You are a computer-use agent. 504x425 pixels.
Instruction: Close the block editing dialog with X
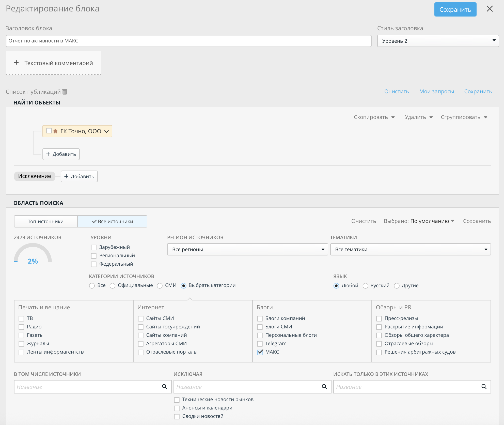coord(490,9)
